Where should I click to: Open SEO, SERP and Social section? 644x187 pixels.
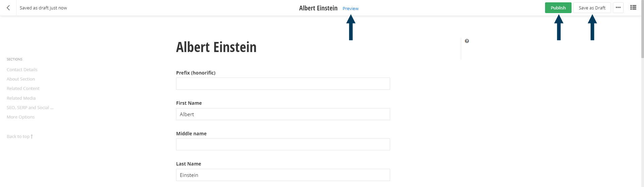(x=30, y=107)
